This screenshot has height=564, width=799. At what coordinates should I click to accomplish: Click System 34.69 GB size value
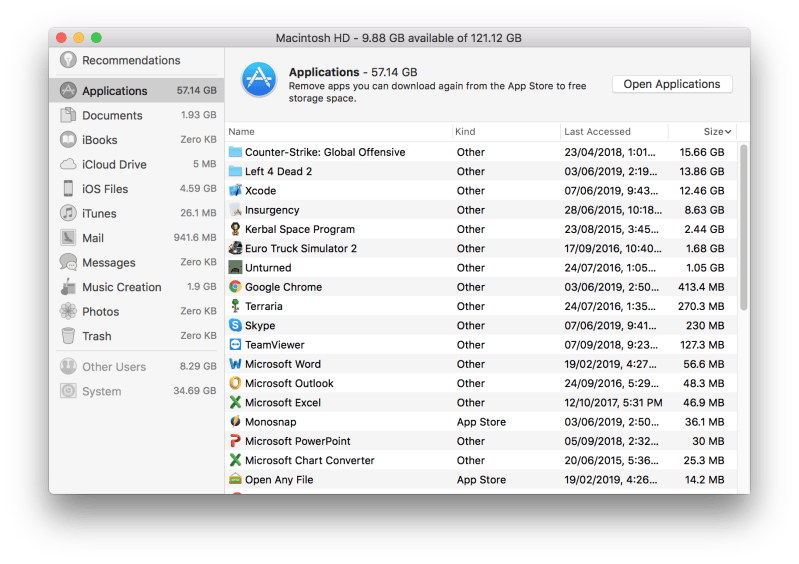point(195,391)
